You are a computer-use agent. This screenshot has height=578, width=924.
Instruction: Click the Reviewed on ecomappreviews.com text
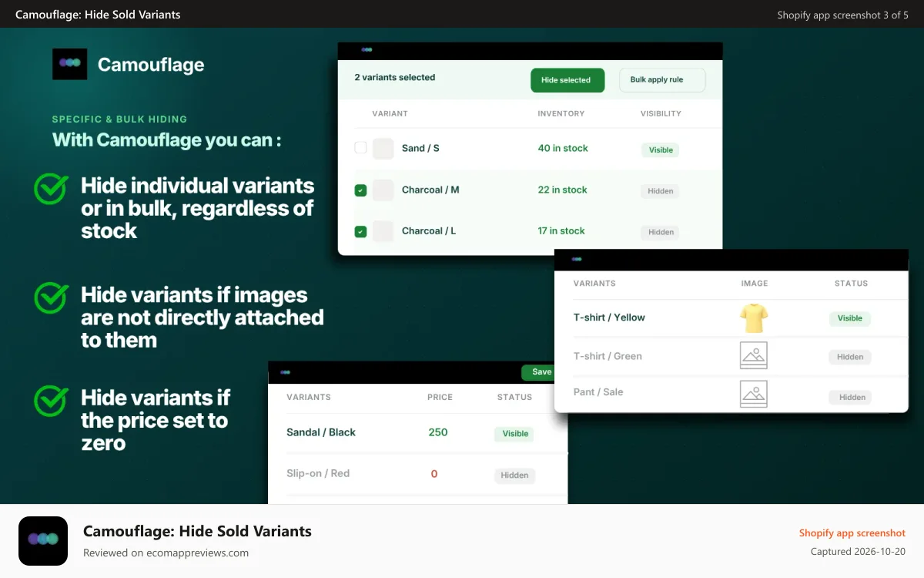pos(166,553)
